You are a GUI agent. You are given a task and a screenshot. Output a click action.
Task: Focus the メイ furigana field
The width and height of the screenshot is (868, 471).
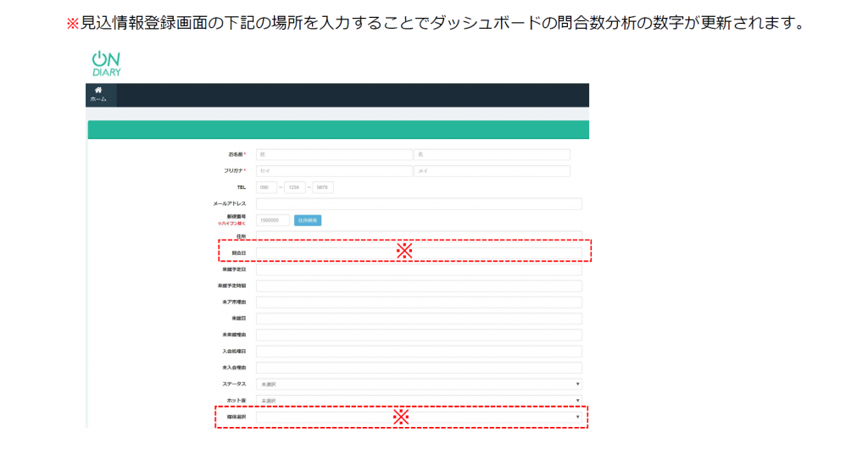tap(492, 171)
